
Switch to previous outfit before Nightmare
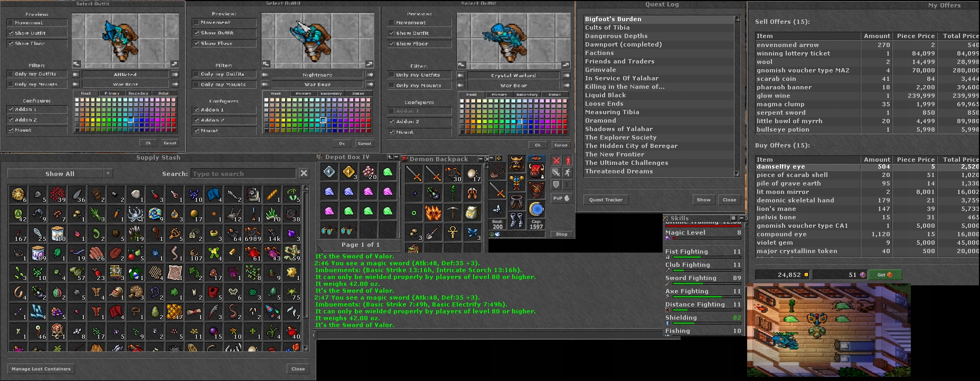[x=266, y=75]
